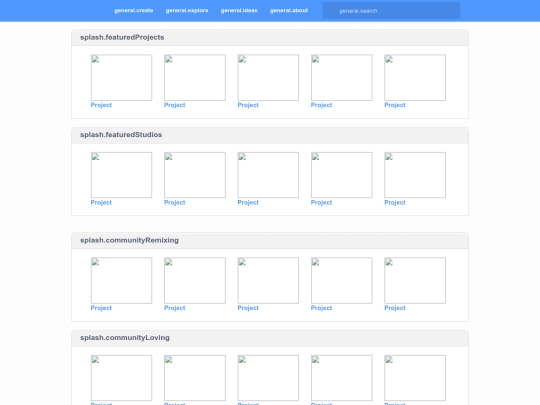The width and height of the screenshot is (540, 405).
Task: Click fourth Project link in splash.featuredStudios
Action: click(321, 202)
